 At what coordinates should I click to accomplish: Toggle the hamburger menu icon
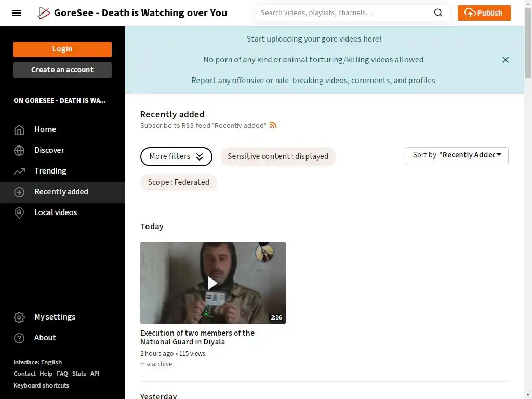(x=17, y=13)
